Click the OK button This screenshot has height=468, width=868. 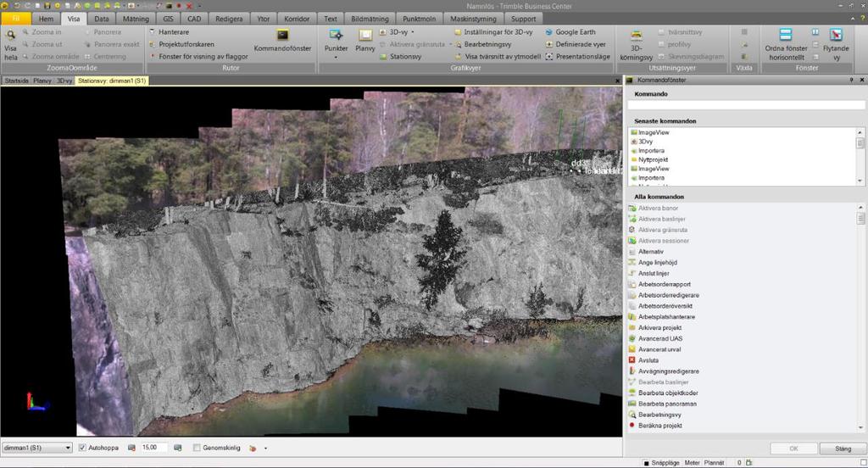pos(793,448)
